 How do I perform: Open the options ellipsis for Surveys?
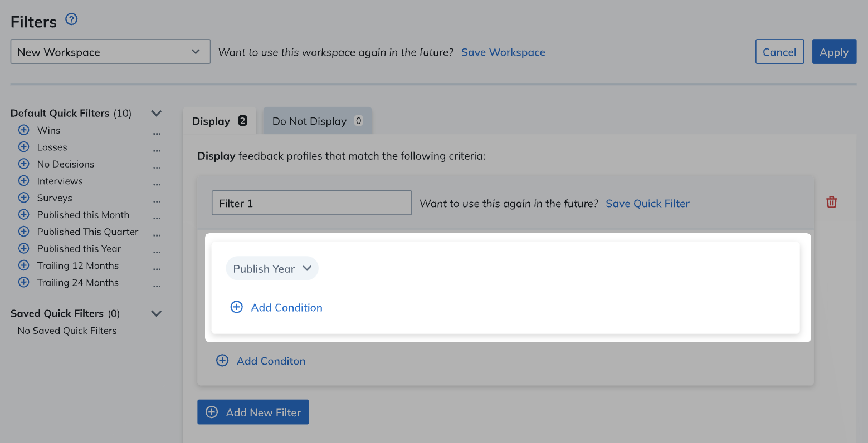[157, 201]
